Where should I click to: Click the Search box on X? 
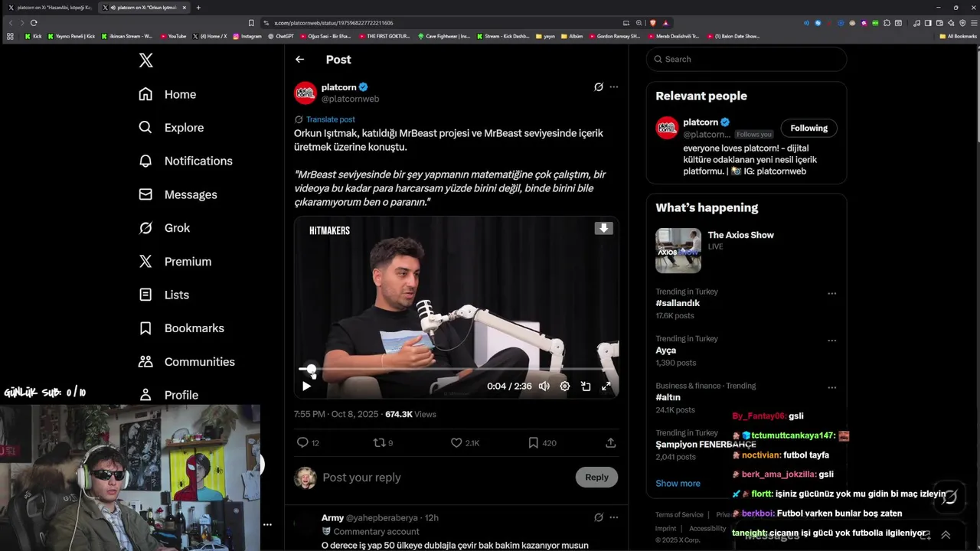(746, 59)
